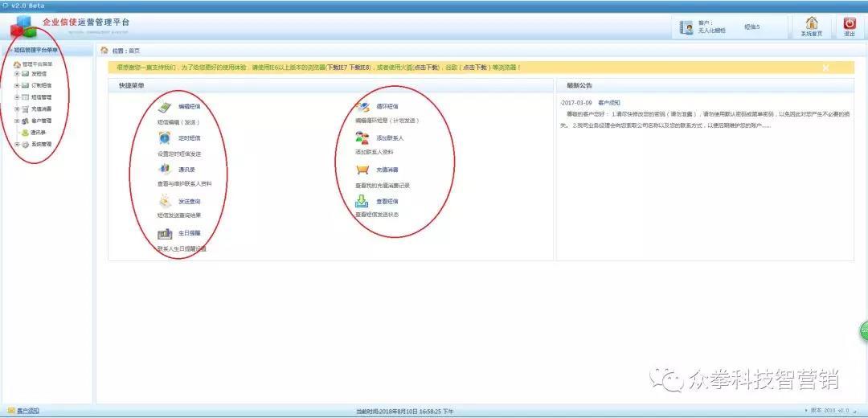
Task: Click the 添加联系人 people icon
Action: [362, 137]
